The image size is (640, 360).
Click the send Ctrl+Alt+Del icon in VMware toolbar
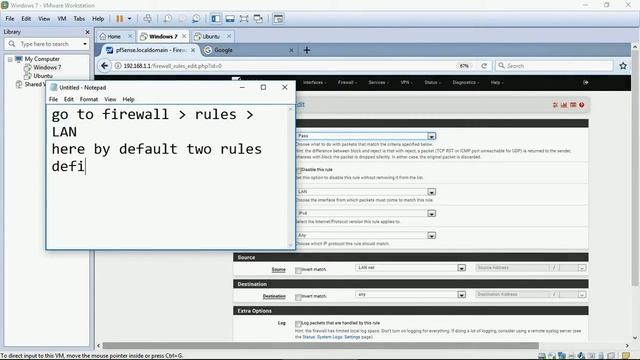(148, 19)
